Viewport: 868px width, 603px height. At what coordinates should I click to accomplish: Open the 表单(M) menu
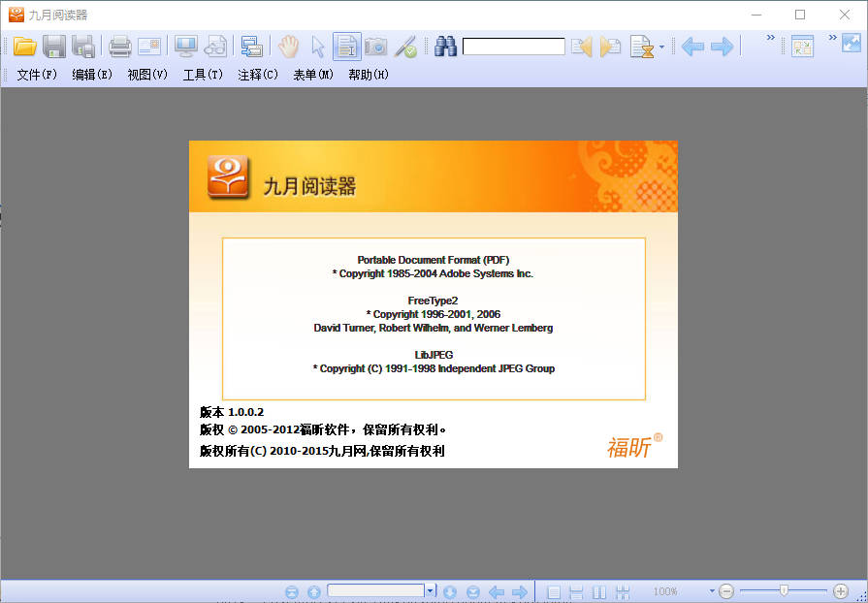313,75
